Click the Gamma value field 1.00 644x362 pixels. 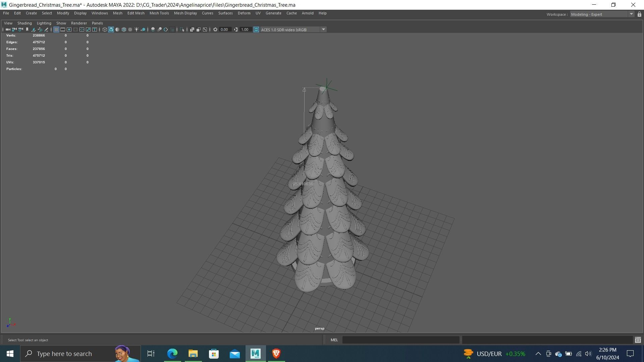click(245, 29)
